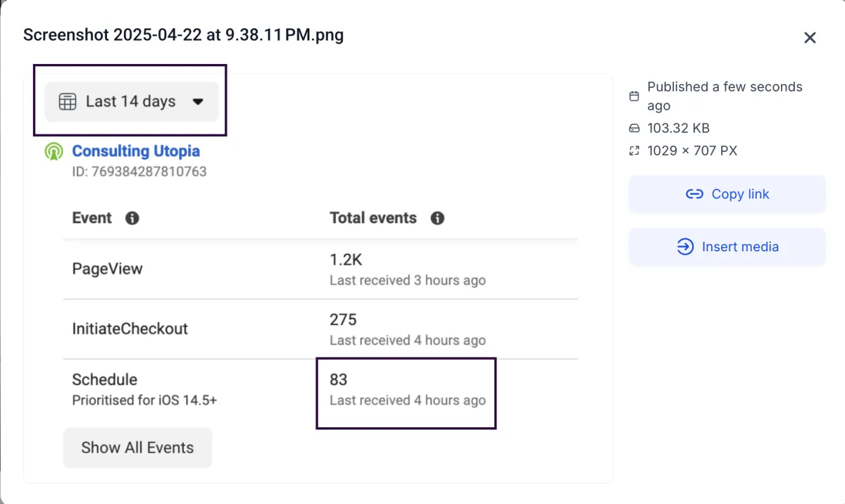Click the file size icon by 103.32 KB
Image resolution: width=845 pixels, height=504 pixels.
click(x=634, y=128)
